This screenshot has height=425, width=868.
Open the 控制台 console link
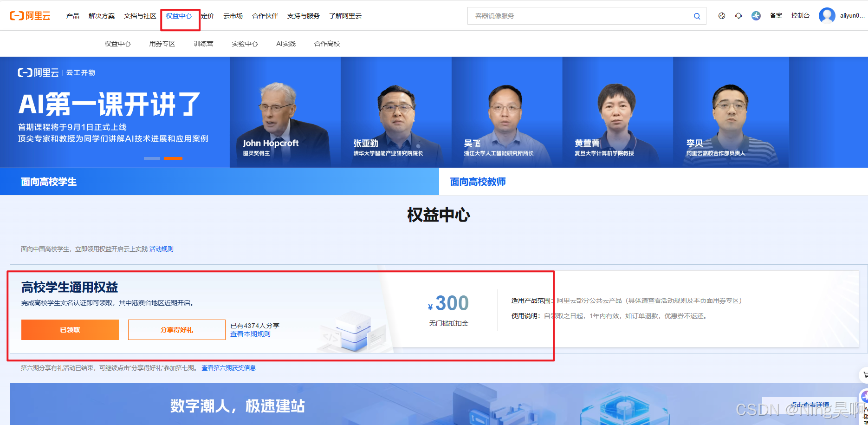tap(800, 16)
